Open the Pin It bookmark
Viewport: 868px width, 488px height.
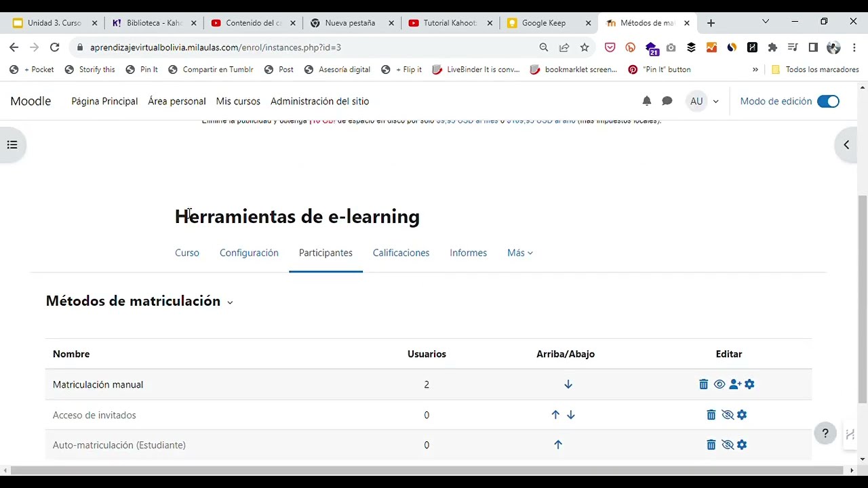(142, 69)
